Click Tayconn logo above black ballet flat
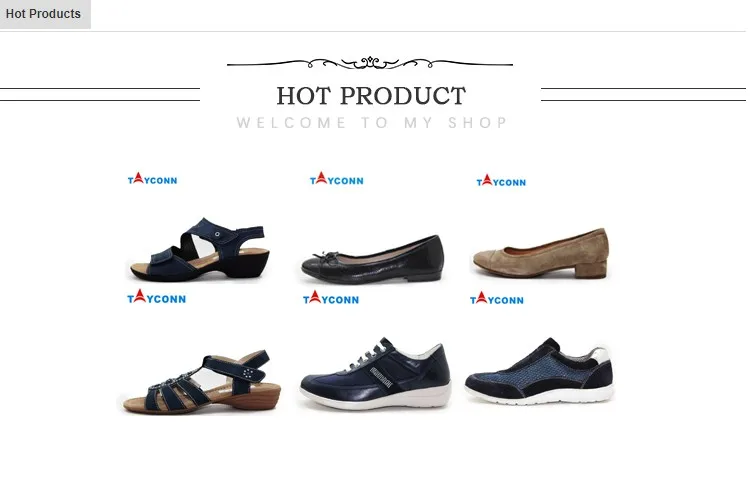 [337, 179]
